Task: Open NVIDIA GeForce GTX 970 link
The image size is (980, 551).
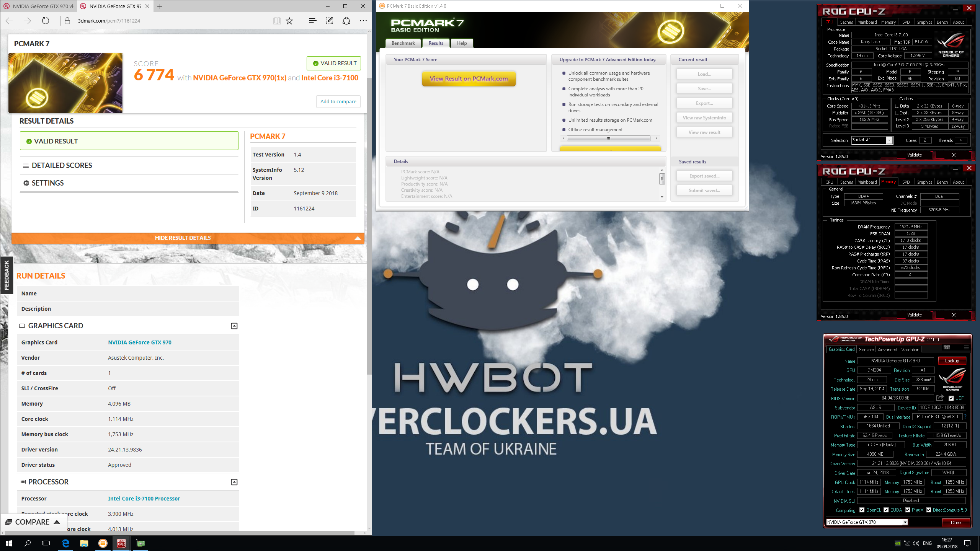Action: [x=140, y=342]
